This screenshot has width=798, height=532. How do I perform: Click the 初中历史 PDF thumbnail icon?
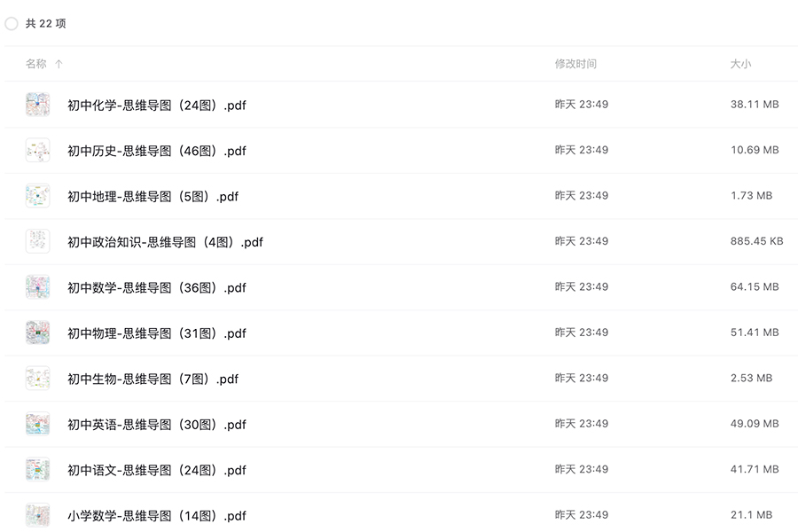click(37, 151)
